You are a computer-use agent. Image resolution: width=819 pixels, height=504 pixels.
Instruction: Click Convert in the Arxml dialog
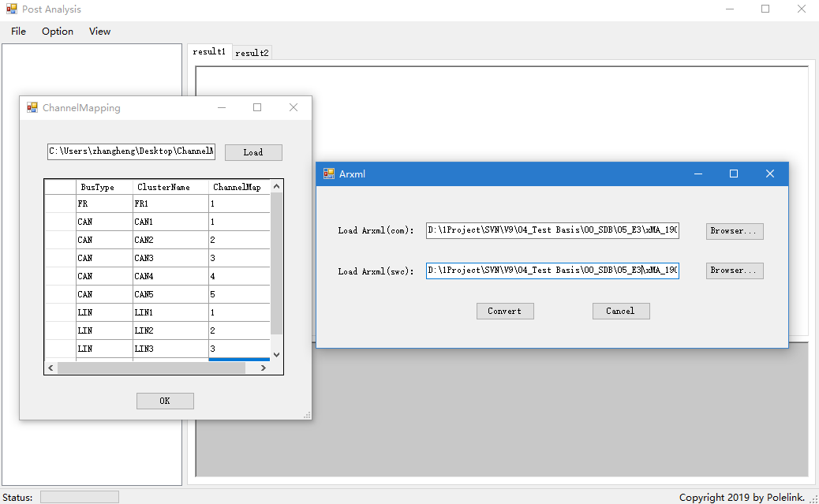505,312
